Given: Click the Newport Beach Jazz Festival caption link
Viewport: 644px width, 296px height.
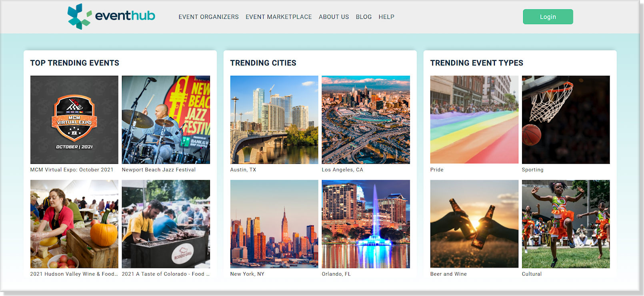Looking at the screenshot, I should pyautogui.click(x=159, y=170).
